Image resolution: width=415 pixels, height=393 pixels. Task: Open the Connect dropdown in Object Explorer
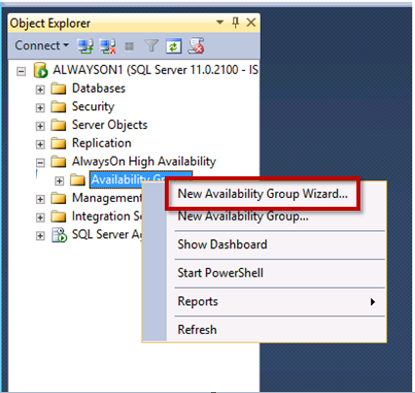point(42,45)
